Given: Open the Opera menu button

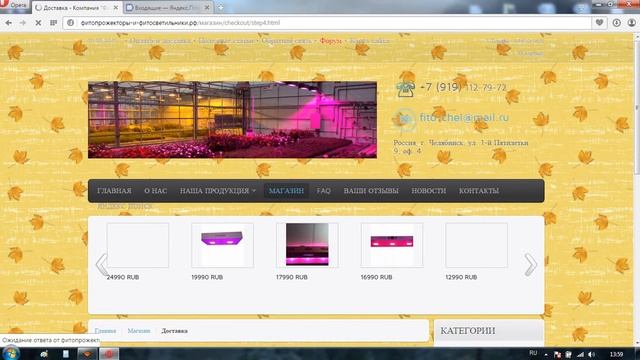Looking at the screenshot, I should pos(15,6).
